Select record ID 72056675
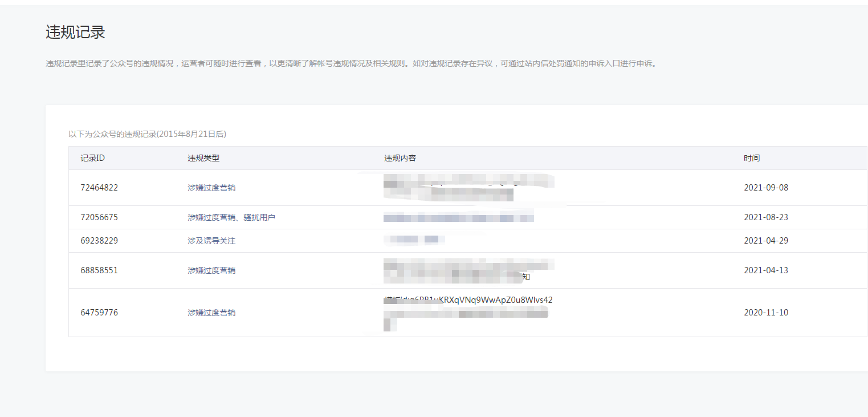Screen dimensions: 868x417 point(99,217)
